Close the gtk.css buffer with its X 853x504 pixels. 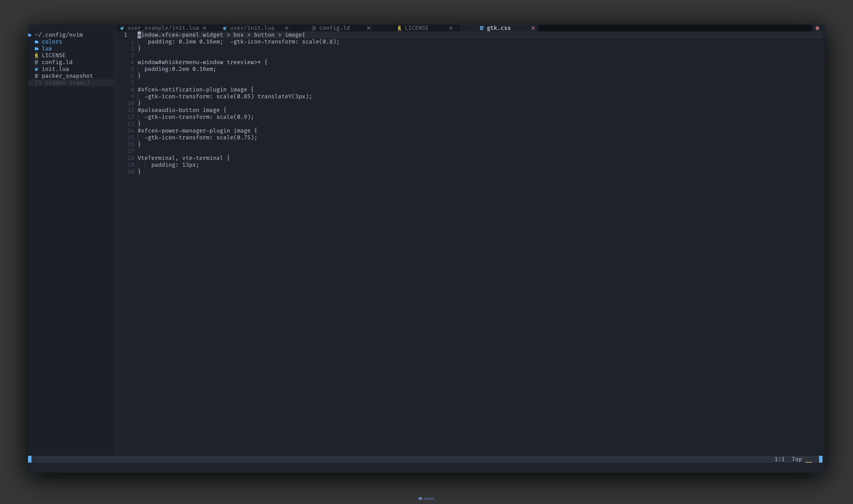point(533,28)
